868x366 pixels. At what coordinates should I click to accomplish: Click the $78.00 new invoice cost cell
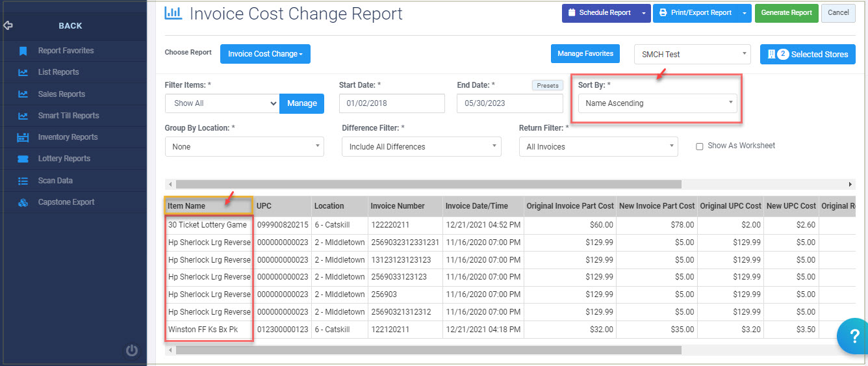(x=657, y=225)
